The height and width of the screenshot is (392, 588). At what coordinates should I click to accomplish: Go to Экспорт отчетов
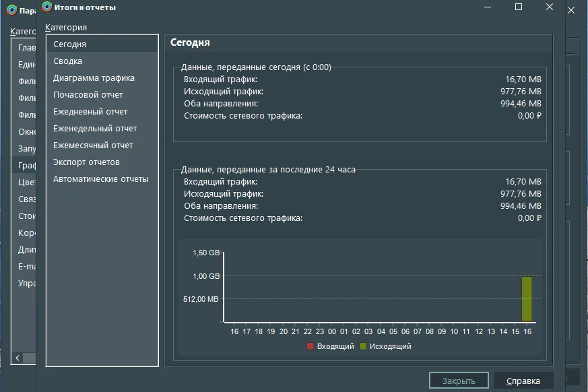click(x=86, y=162)
